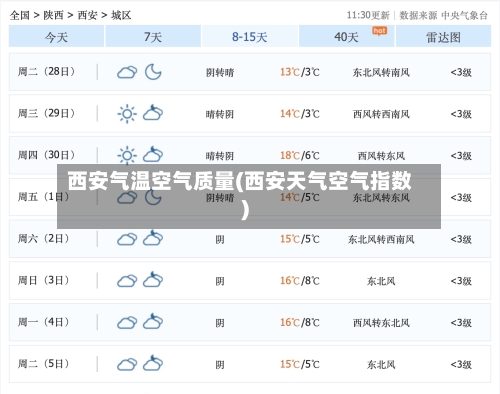
Task: Select the 周二 (28日) date label
Action: 46,72
